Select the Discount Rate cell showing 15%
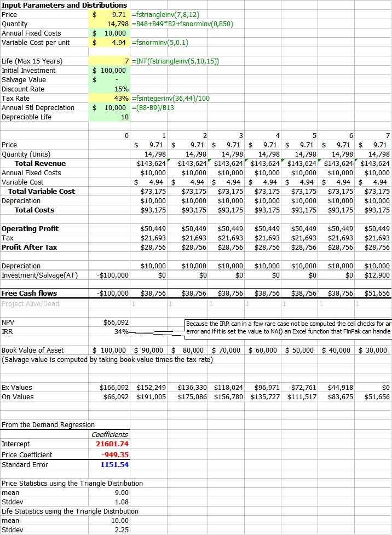 tap(110, 89)
